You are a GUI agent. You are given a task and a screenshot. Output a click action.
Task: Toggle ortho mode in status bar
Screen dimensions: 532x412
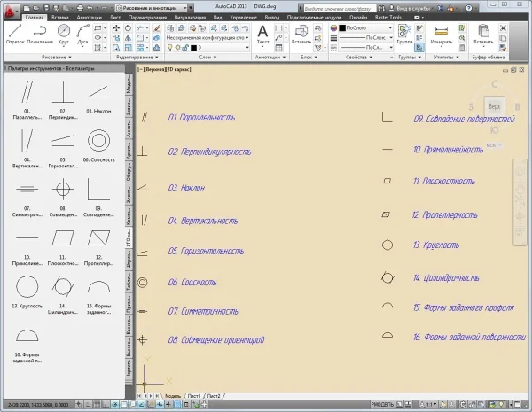[106, 405]
